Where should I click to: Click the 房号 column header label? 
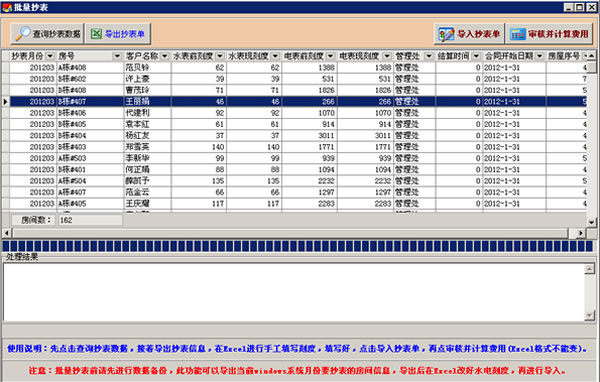click(x=67, y=56)
